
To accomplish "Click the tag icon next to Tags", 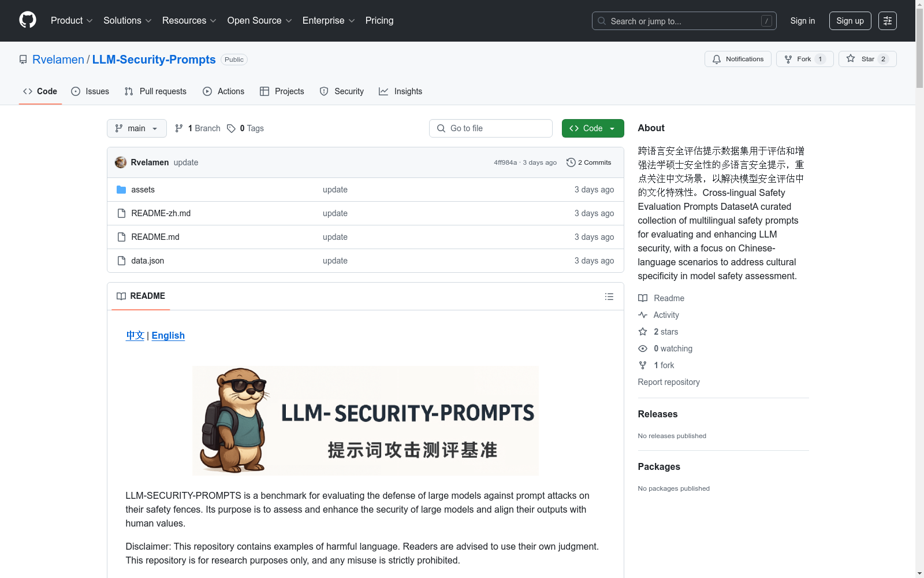I will (x=231, y=128).
